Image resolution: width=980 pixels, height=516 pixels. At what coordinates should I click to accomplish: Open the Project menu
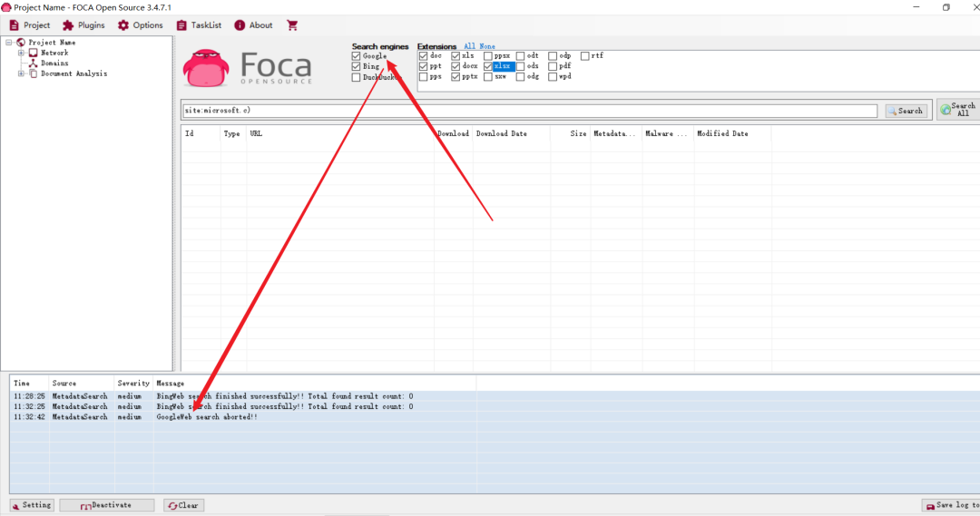click(x=29, y=25)
